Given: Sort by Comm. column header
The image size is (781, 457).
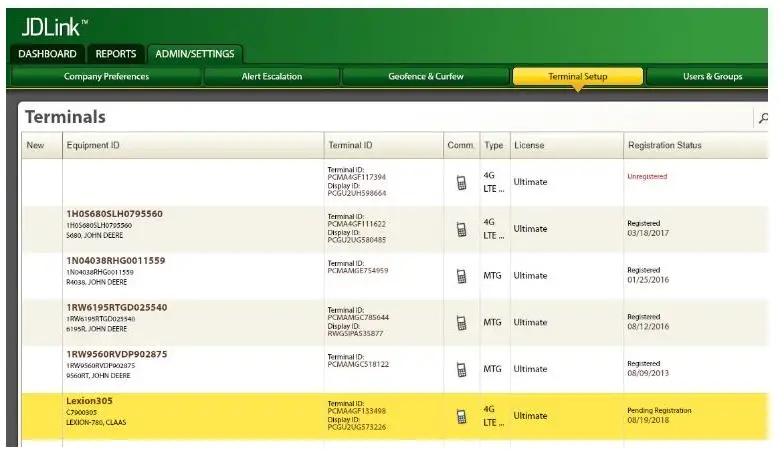Looking at the screenshot, I should click(462, 145).
